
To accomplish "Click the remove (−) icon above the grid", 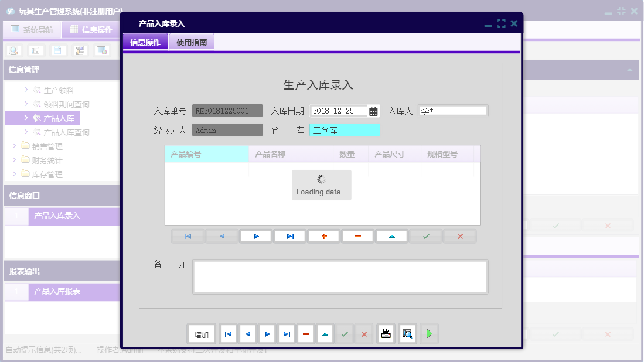I will tap(357, 236).
